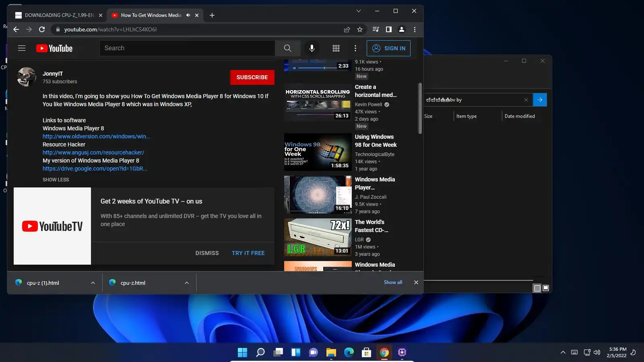Click the SIGN IN button
644x362 pixels.
coord(388,48)
